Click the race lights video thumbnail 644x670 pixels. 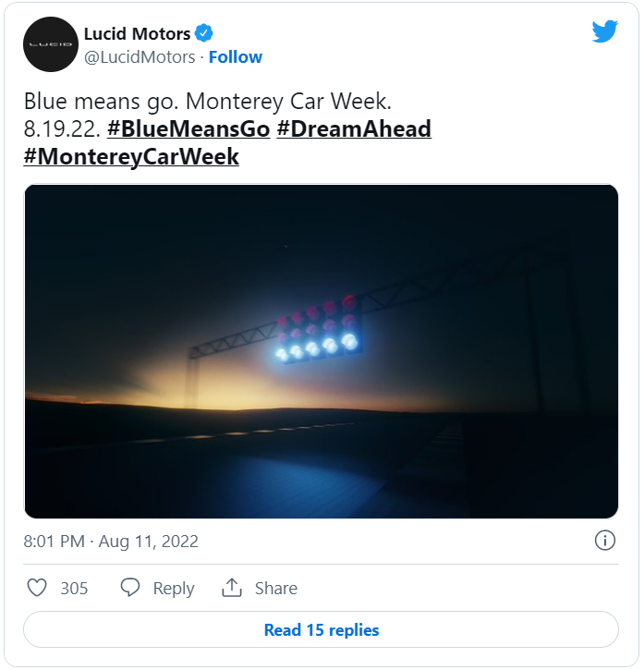point(321,351)
